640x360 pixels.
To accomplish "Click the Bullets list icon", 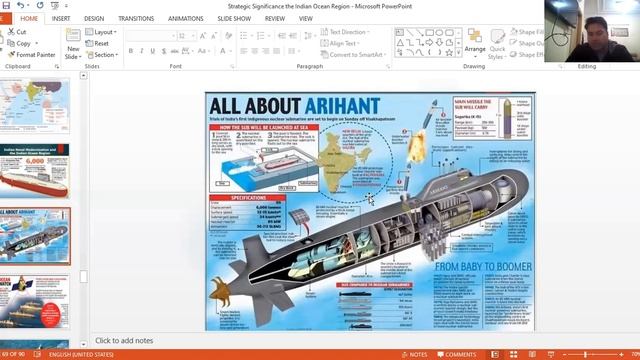I will click(245, 36).
